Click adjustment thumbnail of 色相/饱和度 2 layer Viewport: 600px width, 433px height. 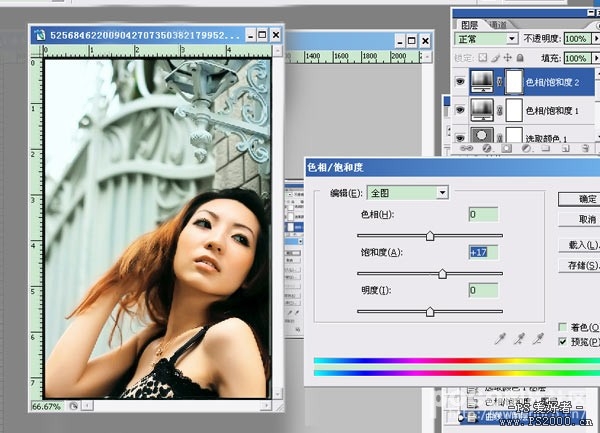(x=482, y=81)
